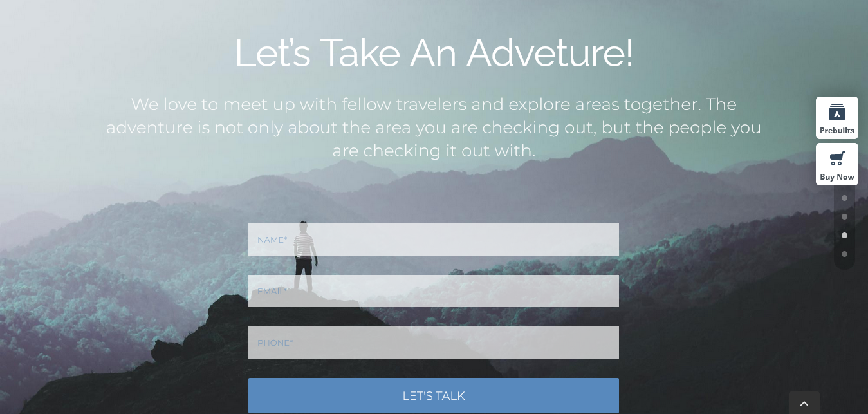Click the fellow travelers description paragraph
Screen dimensions: 868x414
click(x=434, y=127)
